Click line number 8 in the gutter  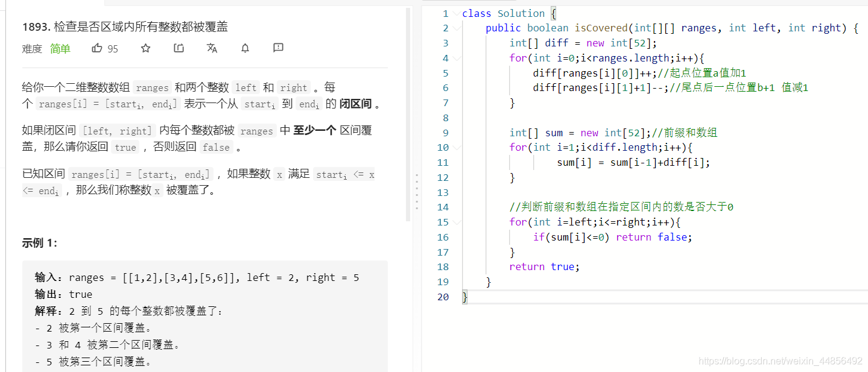tap(446, 118)
